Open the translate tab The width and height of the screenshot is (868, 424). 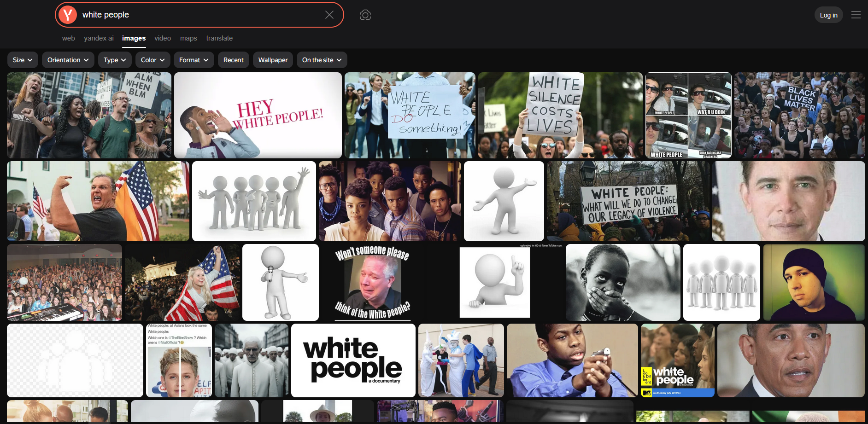[x=219, y=38]
